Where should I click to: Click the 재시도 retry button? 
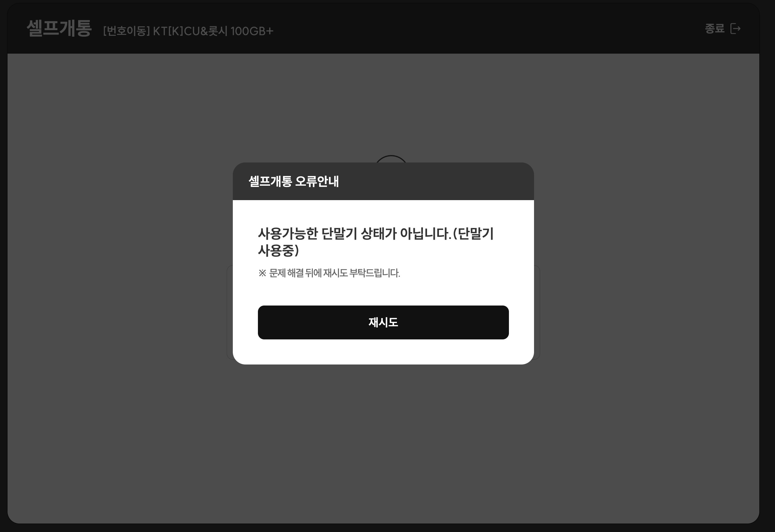[383, 322]
